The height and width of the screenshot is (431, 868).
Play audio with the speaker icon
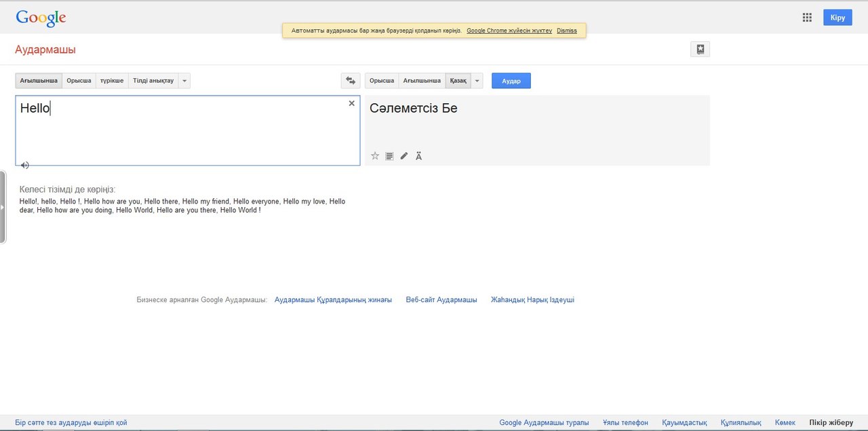coord(24,165)
